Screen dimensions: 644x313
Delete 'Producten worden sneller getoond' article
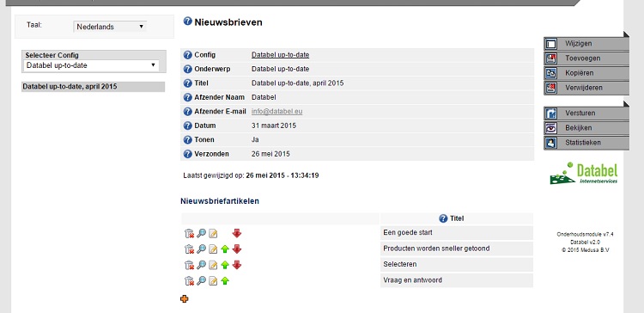[189, 249]
